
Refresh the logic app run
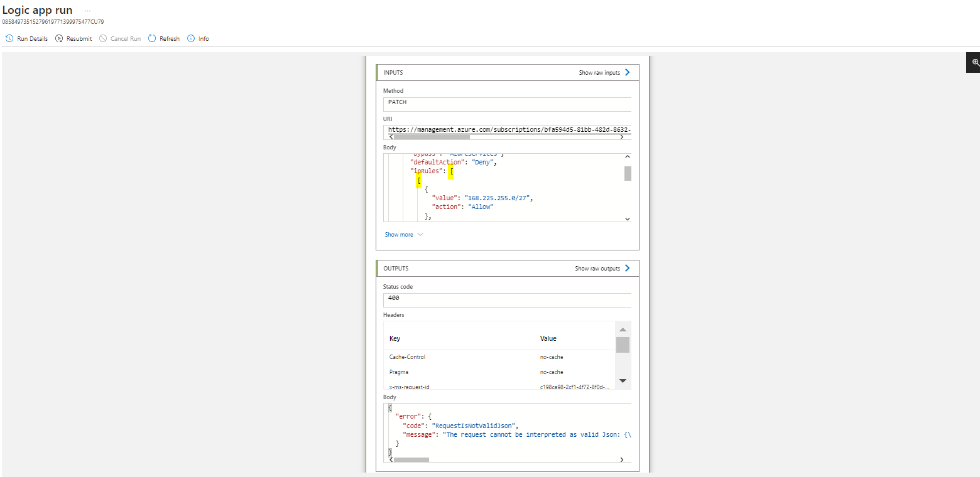pyautogui.click(x=163, y=38)
